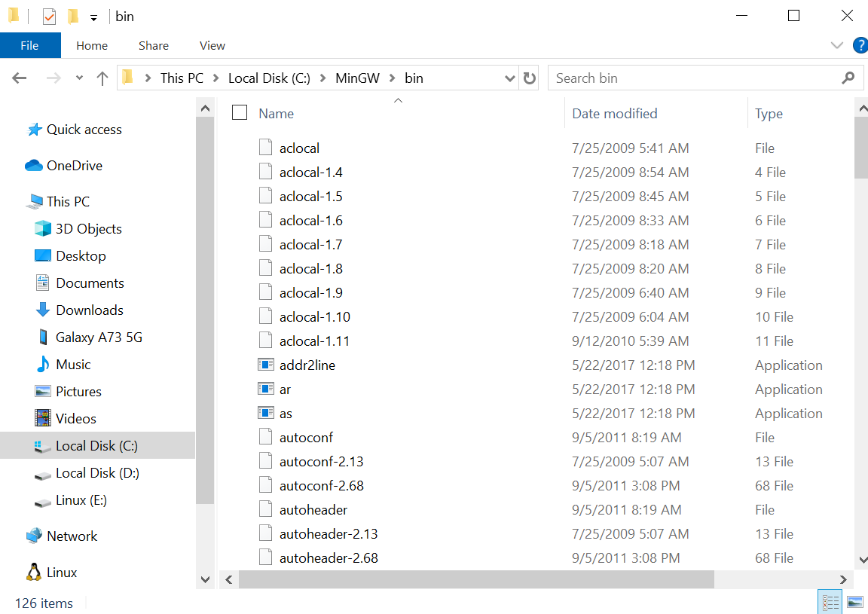Click file list scroll down arrow
The image size is (868, 614).
coord(863,560)
